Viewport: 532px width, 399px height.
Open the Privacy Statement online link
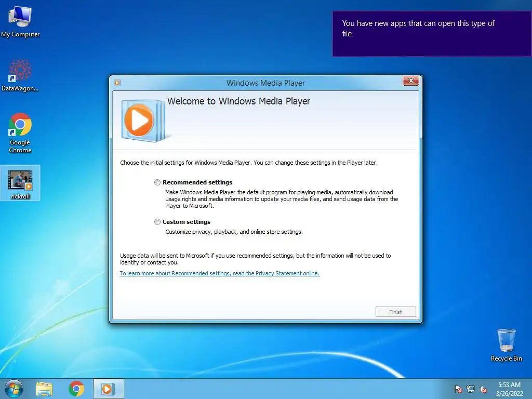point(220,273)
